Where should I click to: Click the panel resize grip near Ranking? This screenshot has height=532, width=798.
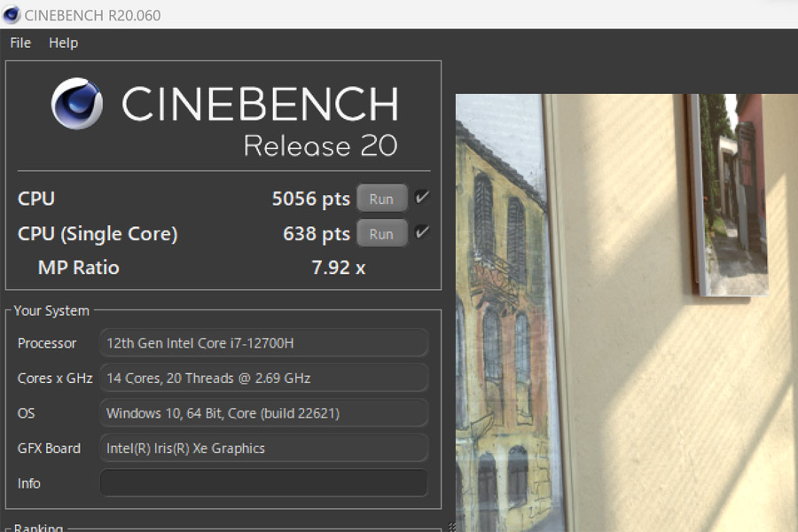tap(451, 527)
